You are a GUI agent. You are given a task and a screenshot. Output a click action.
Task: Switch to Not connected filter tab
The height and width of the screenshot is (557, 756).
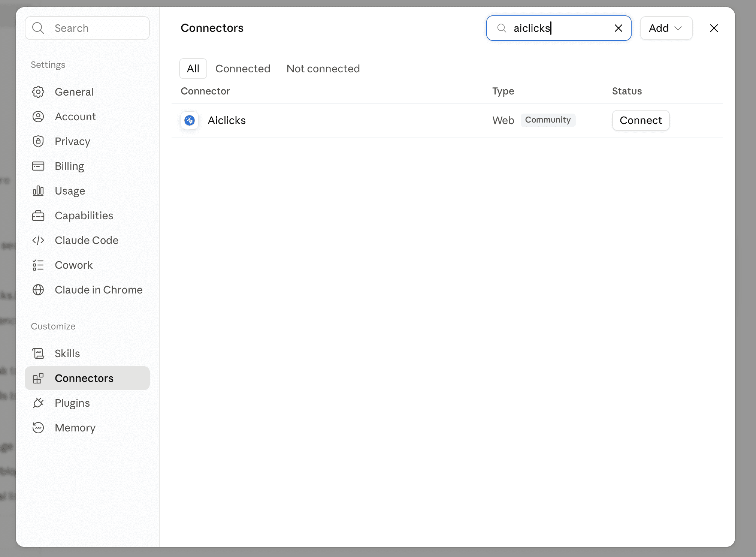coord(323,69)
